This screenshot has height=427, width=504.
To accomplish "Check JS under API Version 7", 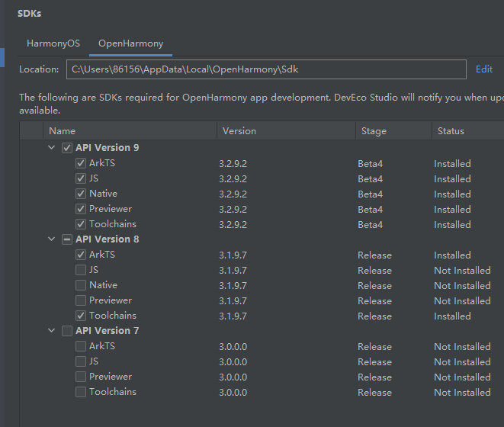I will click(x=81, y=361).
